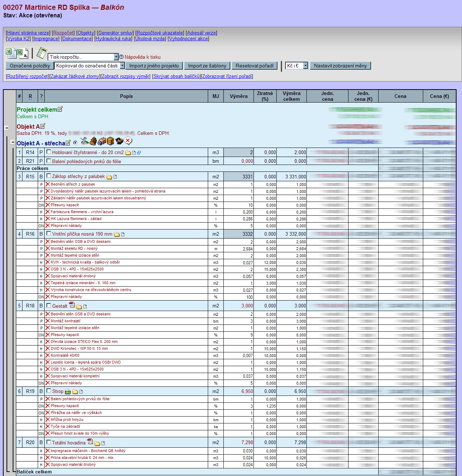This screenshot has height=476, width=462.
Task: Edit Objekt A via its pencil icon
Action: pos(43,126)
